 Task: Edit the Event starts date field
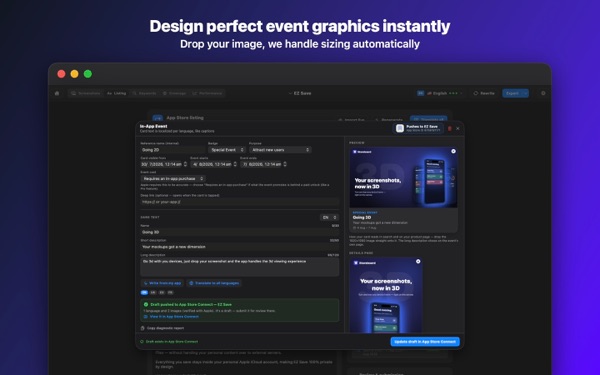tap(211, 164)
